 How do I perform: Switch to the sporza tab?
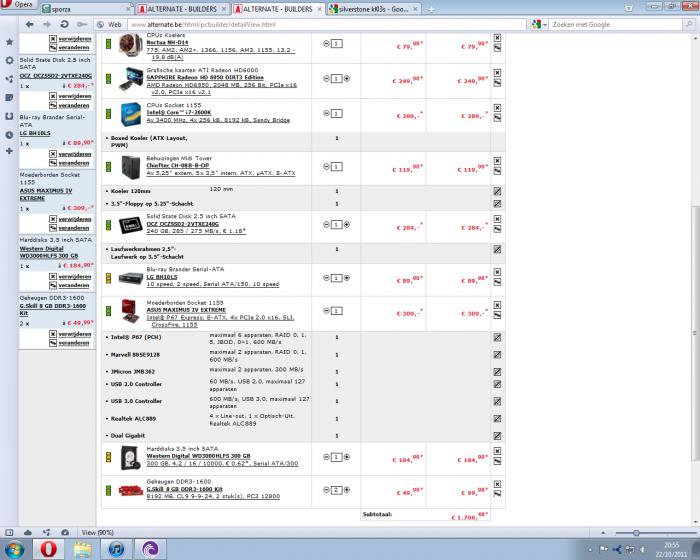(87, 8)
